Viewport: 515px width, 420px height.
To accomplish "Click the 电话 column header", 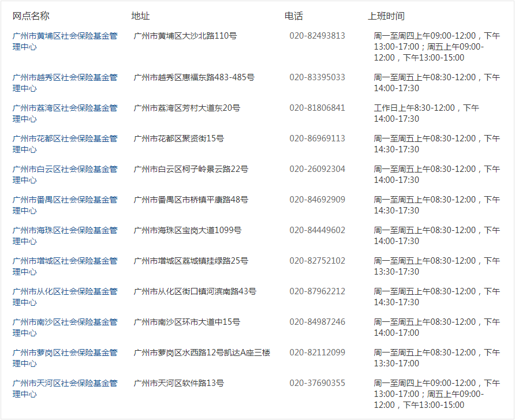I will point(293,16).
